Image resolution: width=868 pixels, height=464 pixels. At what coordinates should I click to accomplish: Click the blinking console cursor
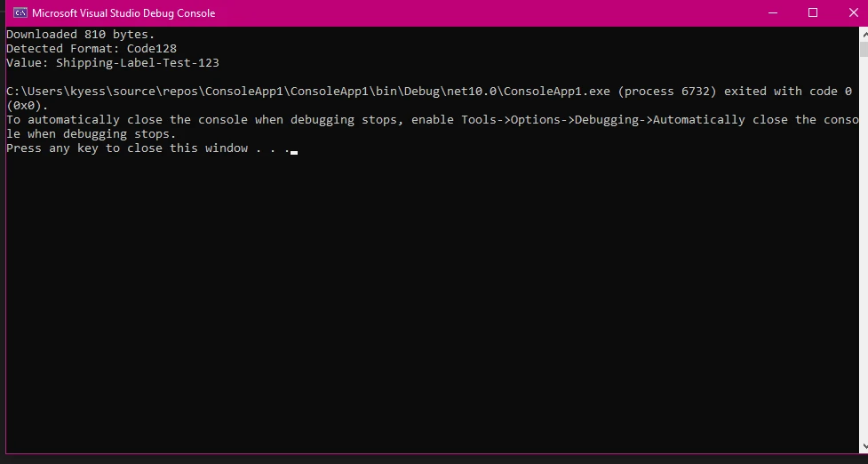tap(293, 151)
